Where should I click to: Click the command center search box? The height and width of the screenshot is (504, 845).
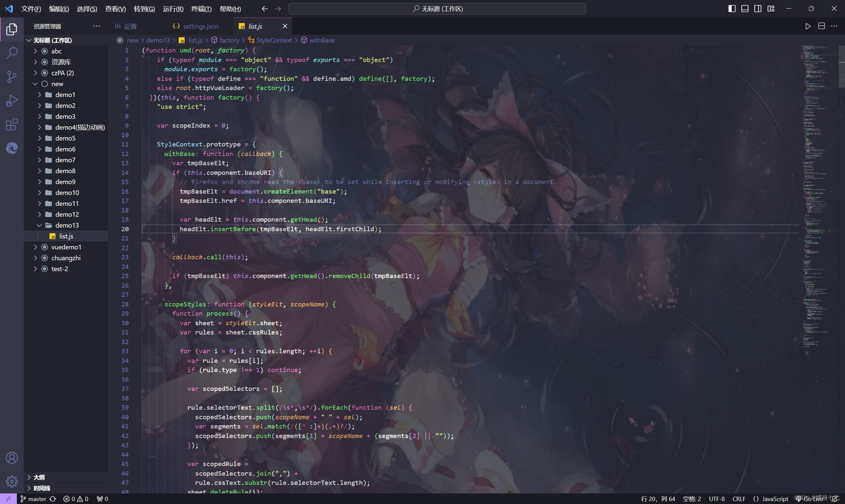pos(437,9)
